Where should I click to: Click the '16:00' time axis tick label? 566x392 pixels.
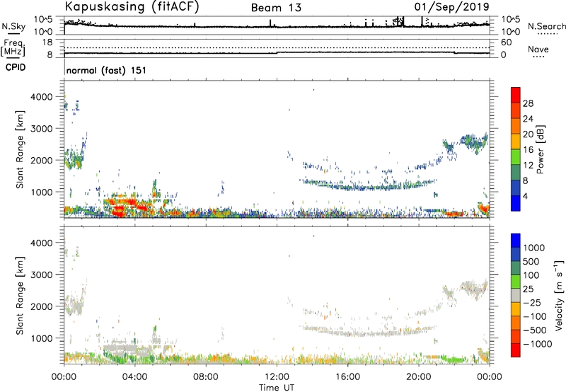347,377
